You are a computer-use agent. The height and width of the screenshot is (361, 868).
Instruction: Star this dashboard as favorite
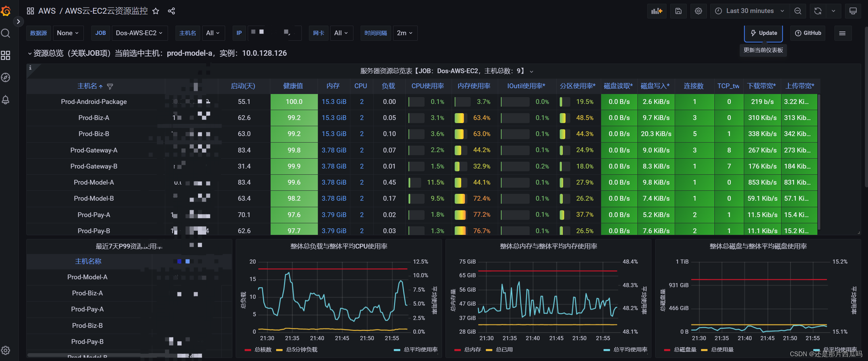click(x=156, y=11)
